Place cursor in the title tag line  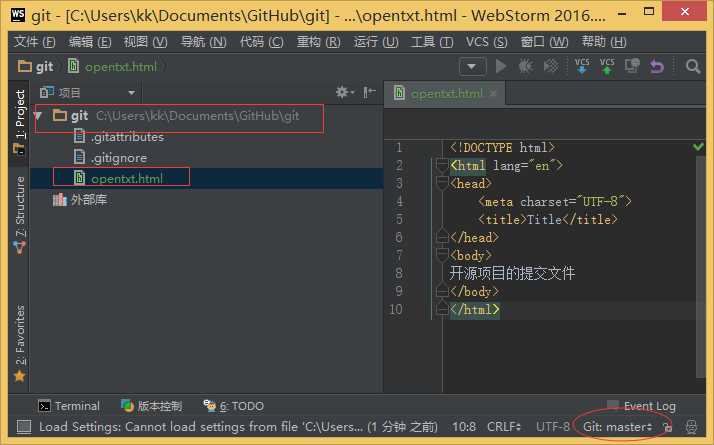548,220
